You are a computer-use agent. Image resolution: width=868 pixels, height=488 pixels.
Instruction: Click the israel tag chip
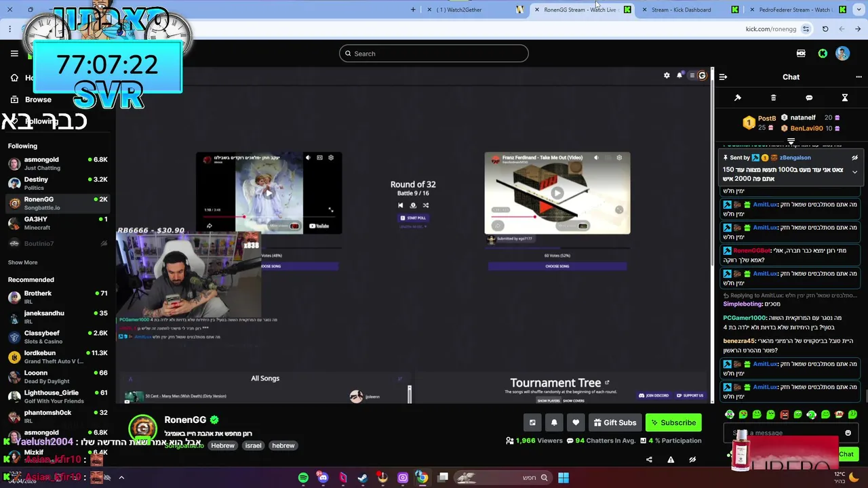click(x=253, y=446)
